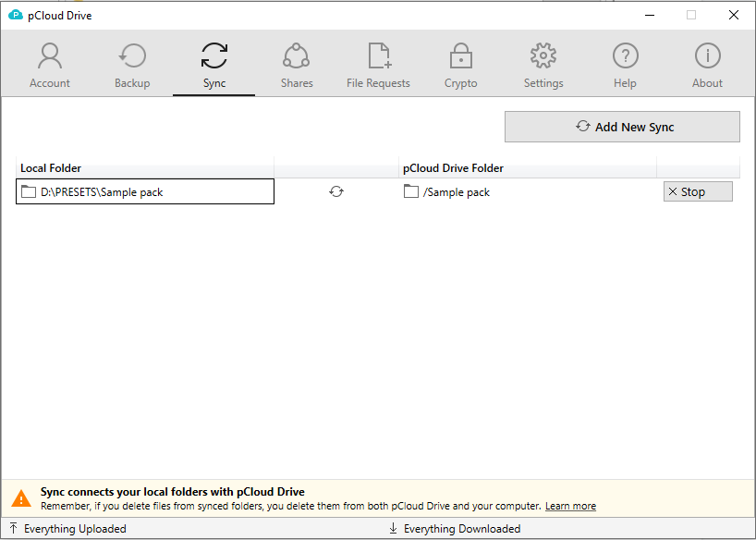Stop syncing the Sample pack folder
This screenshot has width=756, height=540.
tap(698, 191)
